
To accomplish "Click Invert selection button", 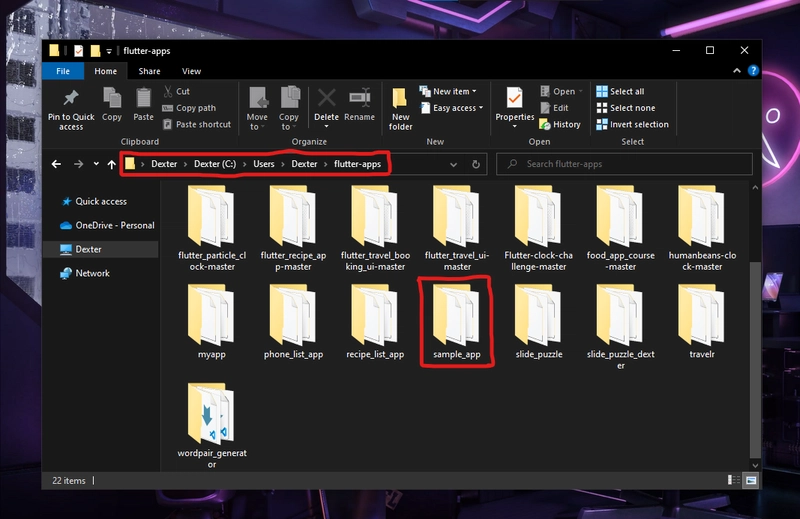I will coord(632,125).
